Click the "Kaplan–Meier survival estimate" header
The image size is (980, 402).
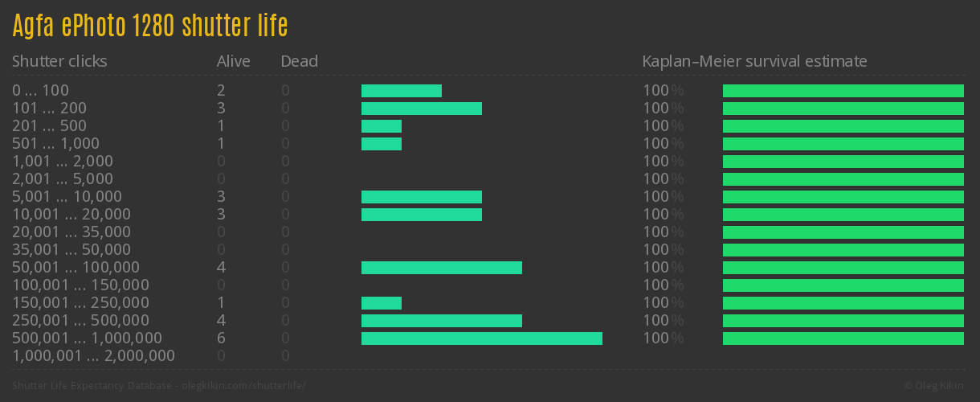[754, 61]
